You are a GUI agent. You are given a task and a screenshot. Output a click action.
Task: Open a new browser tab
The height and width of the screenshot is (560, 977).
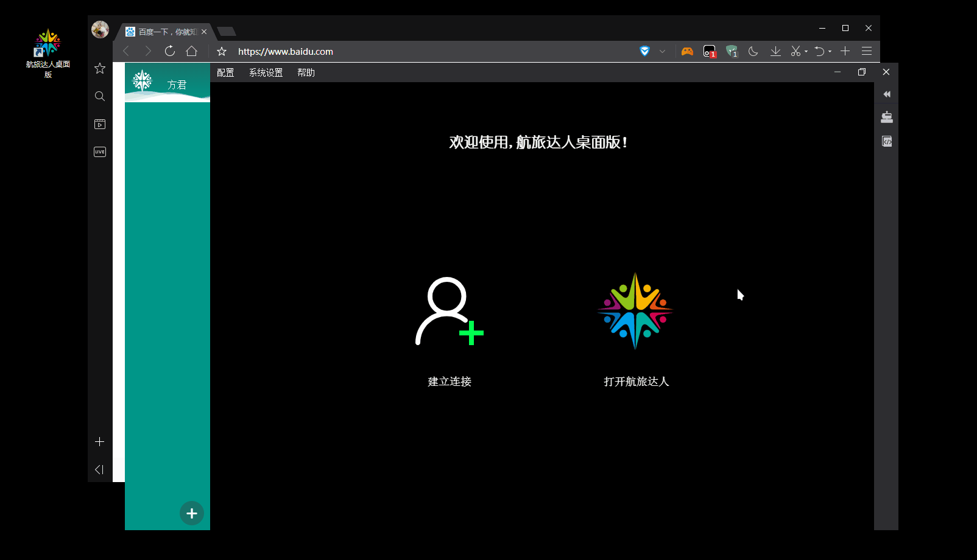coord(227,32)
